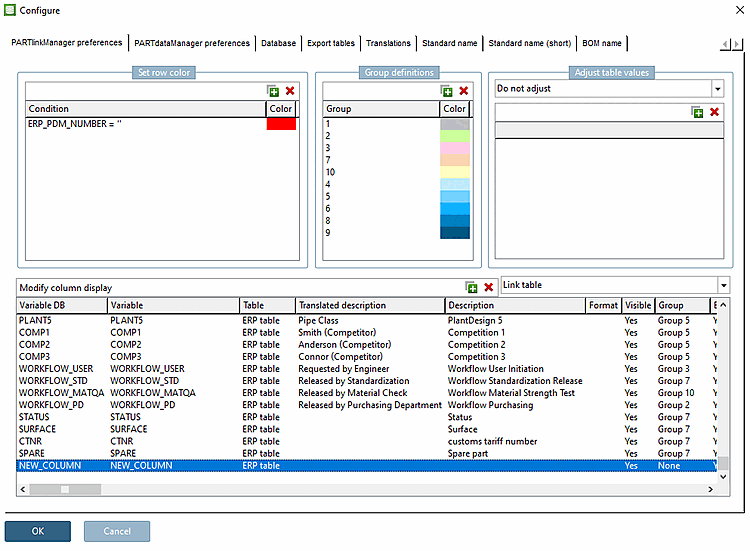This screenshot has height=551, width=750.
Task: Delete column from Modify column display
Action: 489,287
